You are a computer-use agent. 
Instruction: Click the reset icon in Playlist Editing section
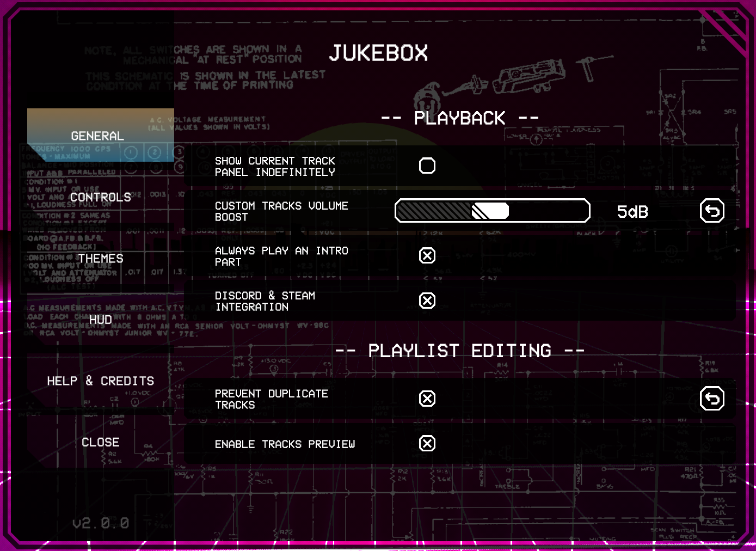click(x=713, y=398)
